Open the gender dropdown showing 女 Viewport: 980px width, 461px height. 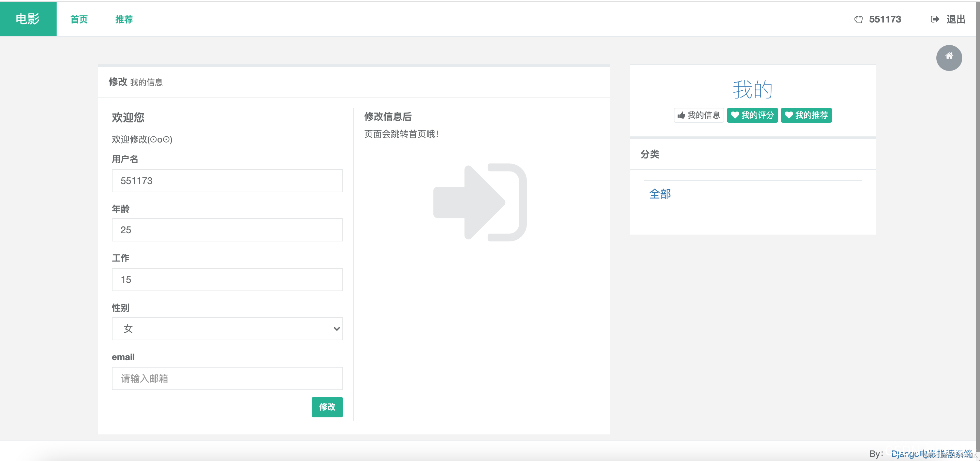click(x=227, y=329)
